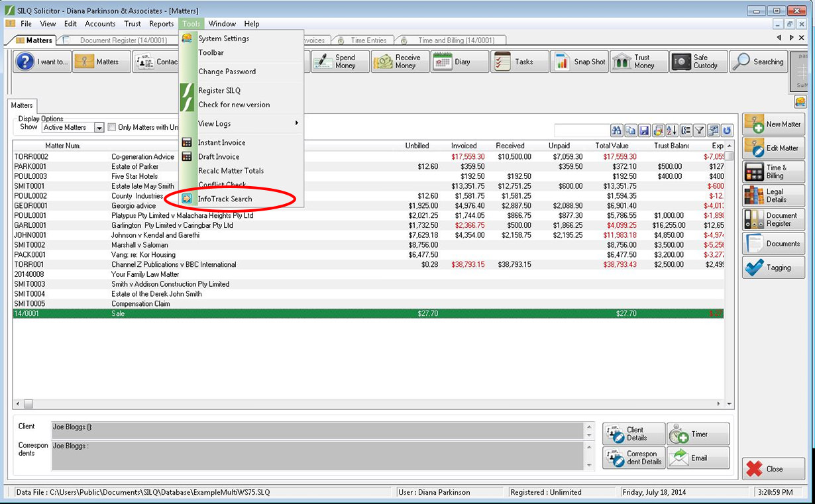Choose Change Password from Tools menu
The height and width of the screenshot is (504, 815).
[x=241, y=72]
